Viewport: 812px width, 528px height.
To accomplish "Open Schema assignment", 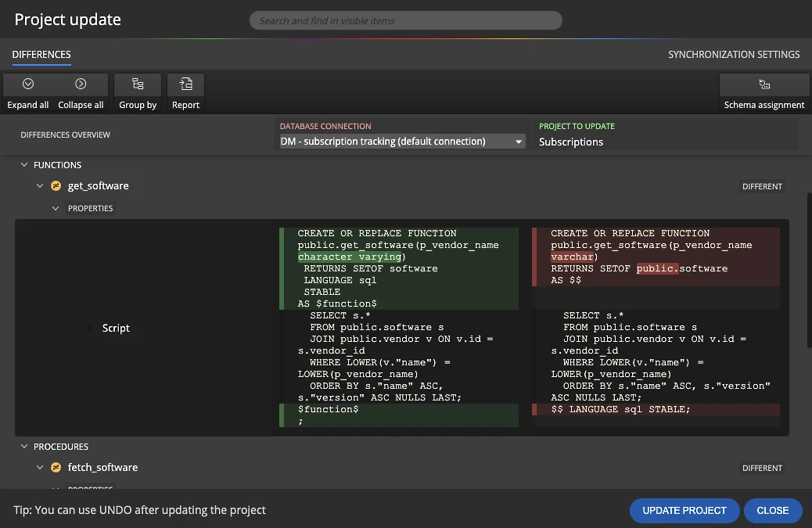I will coord(763,92).
